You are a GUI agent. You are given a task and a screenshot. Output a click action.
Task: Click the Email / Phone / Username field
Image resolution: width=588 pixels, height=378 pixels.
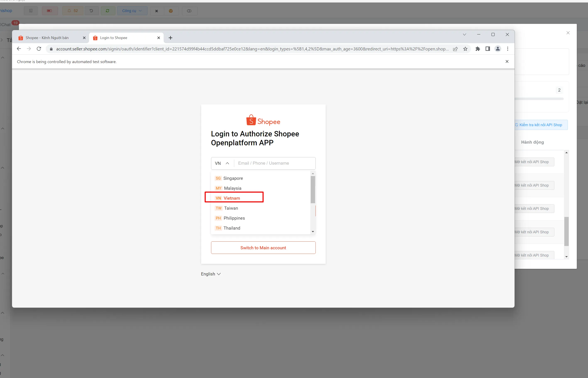coord(275,163)
